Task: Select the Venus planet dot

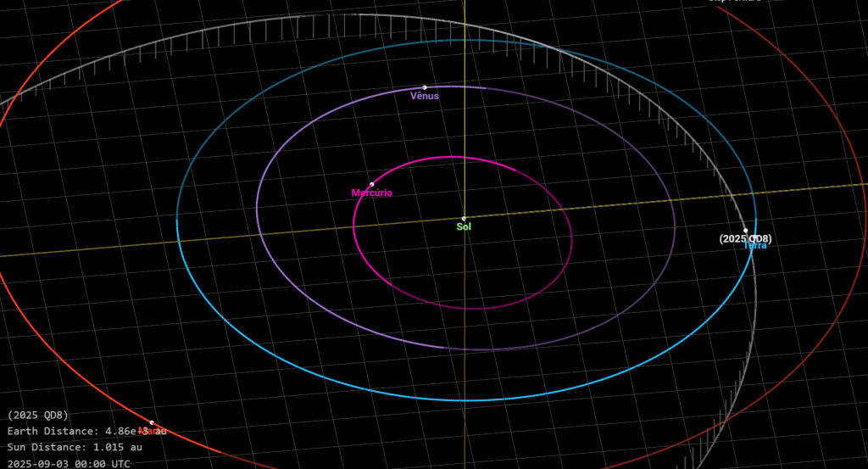Action: (425, 87)
